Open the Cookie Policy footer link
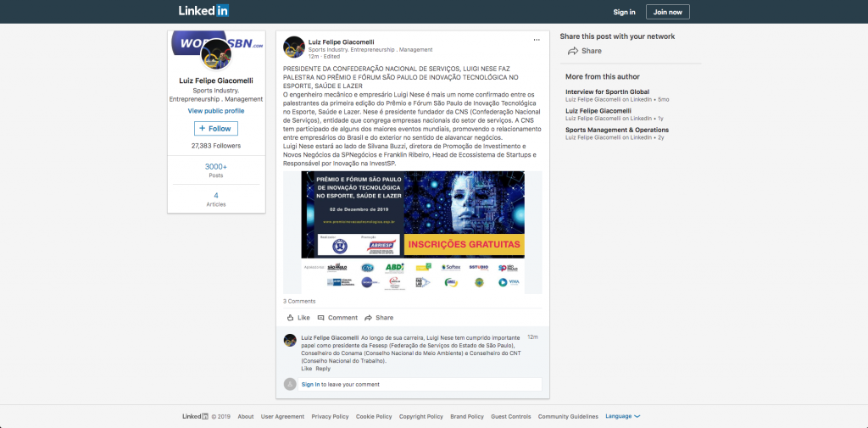This screenshot has height=428, width=868. click(x=374, y=416)
